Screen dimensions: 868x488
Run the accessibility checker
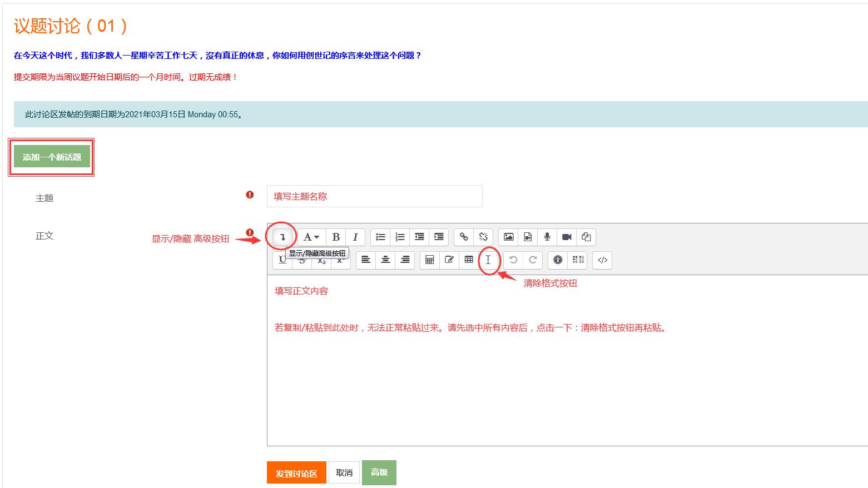(558, 260)
